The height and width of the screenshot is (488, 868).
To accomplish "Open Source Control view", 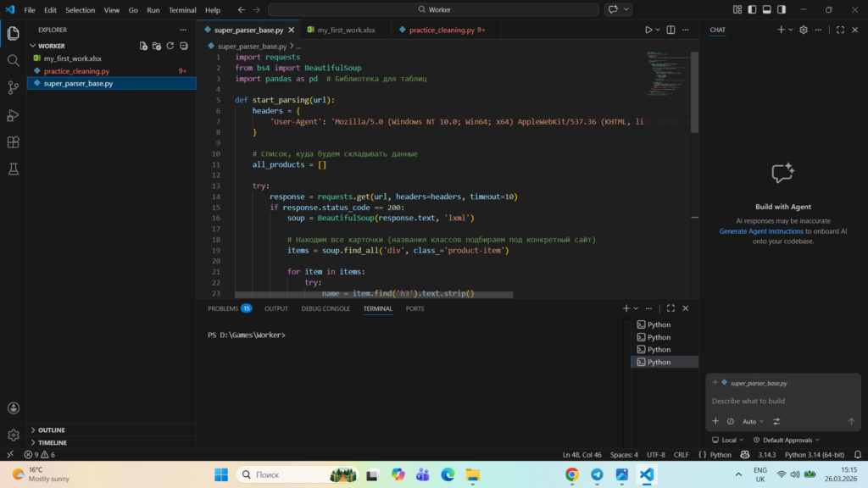I will click(14, 87).
